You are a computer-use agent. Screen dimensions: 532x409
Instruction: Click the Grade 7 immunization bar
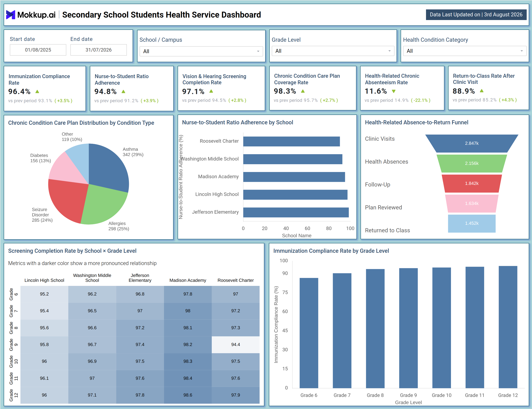342,331
